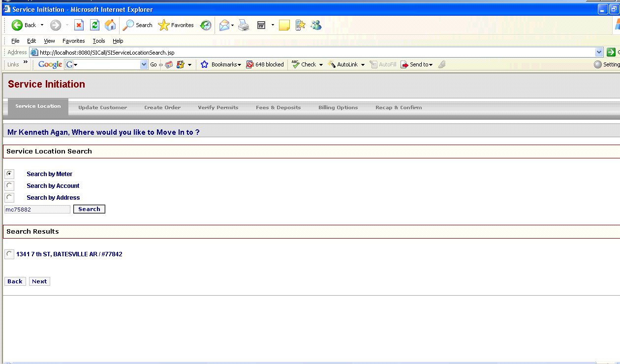Stop loading with the red Stop icon
The width and height of the screenshot is (620, 364).
(79, 25)
